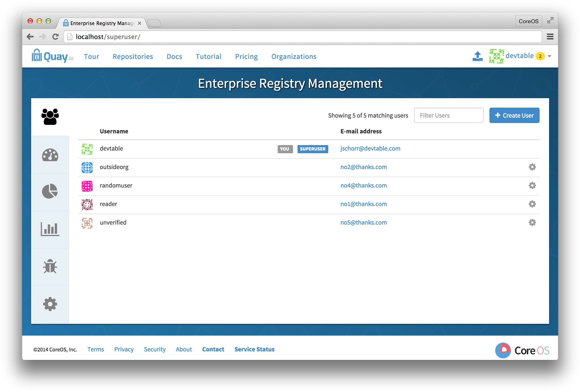Open the Organizations nav item
Screen dimensions: 580x392
[294, 56]
